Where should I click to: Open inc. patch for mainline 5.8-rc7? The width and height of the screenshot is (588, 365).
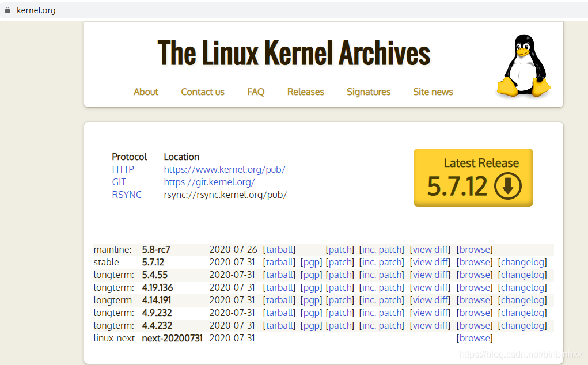(382, 250)
